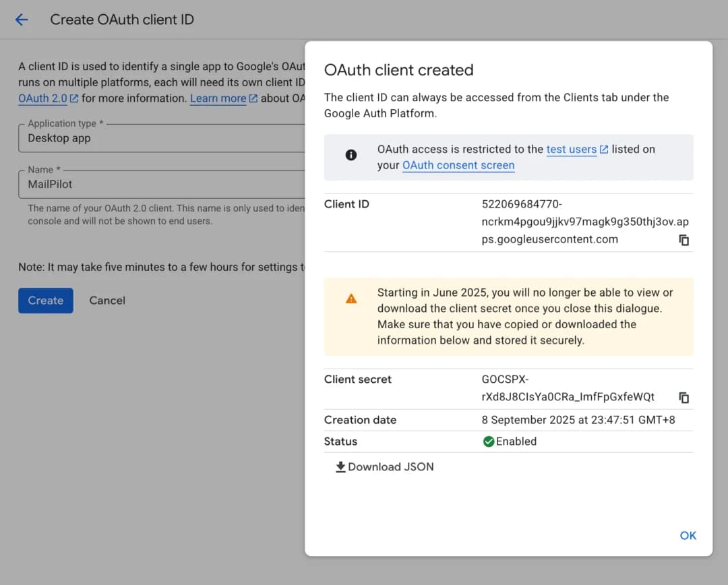The image size is (728, 585).
Task: Select the Application type field showing Desktop app
Action: [135, 138]
